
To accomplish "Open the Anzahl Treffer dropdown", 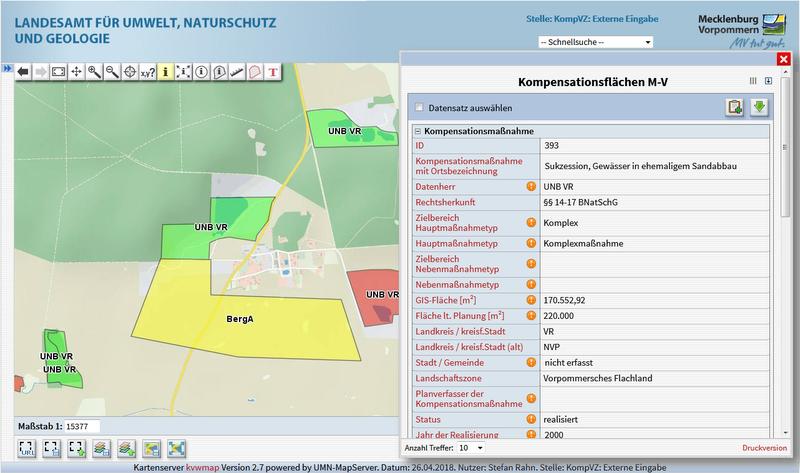I will point(470,447).
